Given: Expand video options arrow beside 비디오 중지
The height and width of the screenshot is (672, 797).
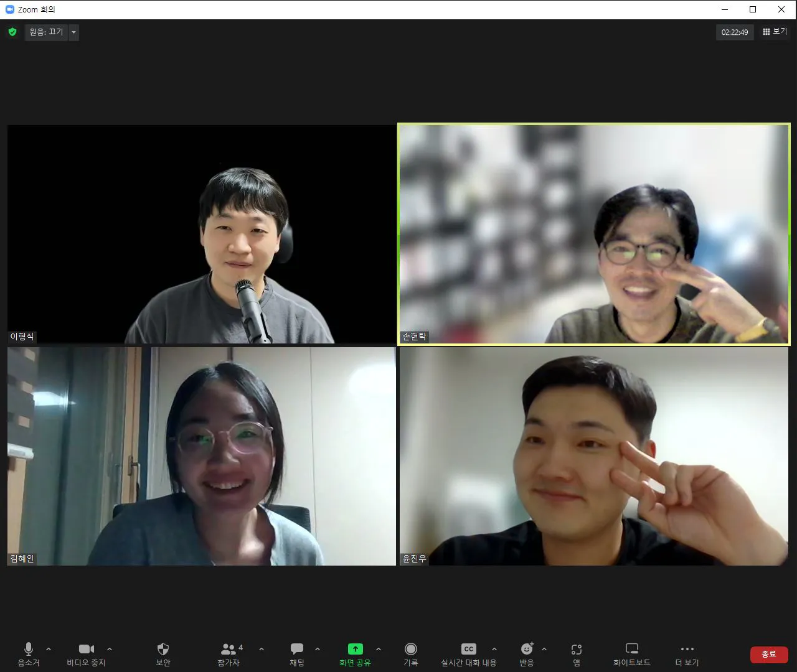Looking at the screenshot, I should (x=110, y=649).
